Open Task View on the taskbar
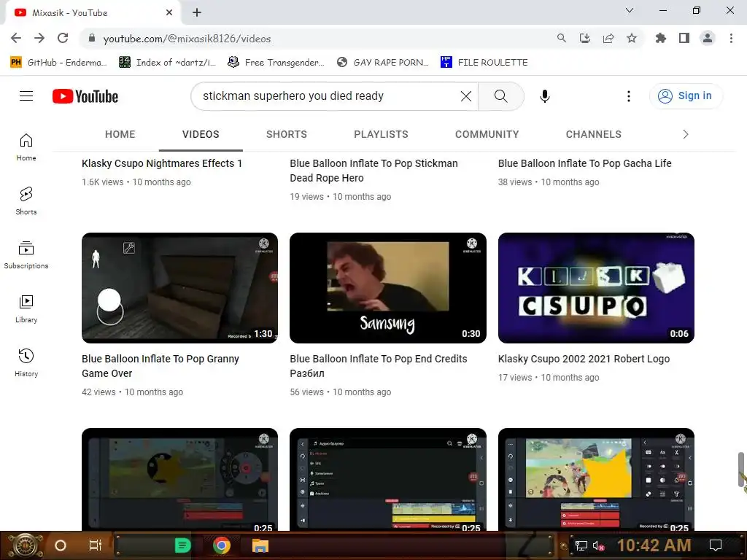 click(x=96, y=545)
